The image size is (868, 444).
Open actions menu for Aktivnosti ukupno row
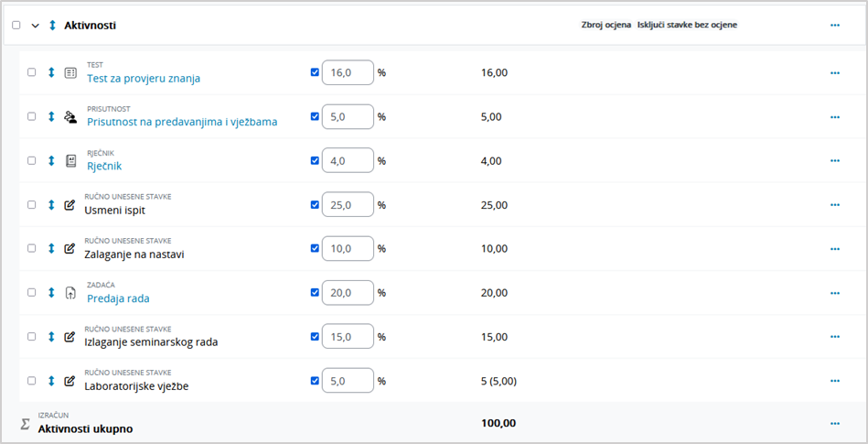point(834,423)
